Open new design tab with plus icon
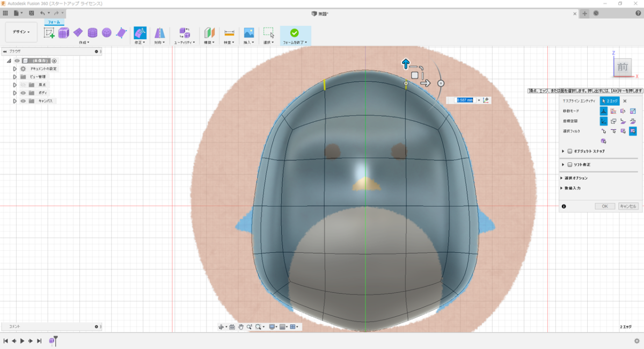Screen dimensions: 644x349 (x=585, y=13)
